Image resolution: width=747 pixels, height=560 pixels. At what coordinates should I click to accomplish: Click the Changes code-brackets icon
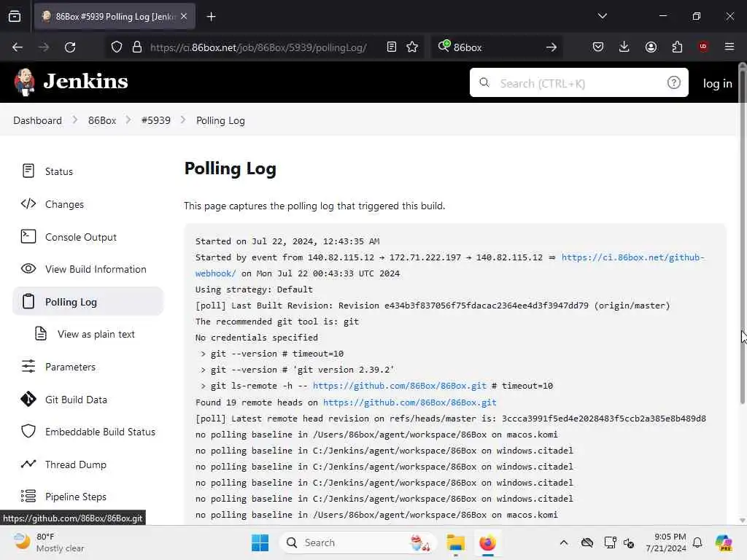tap(28, 204)
